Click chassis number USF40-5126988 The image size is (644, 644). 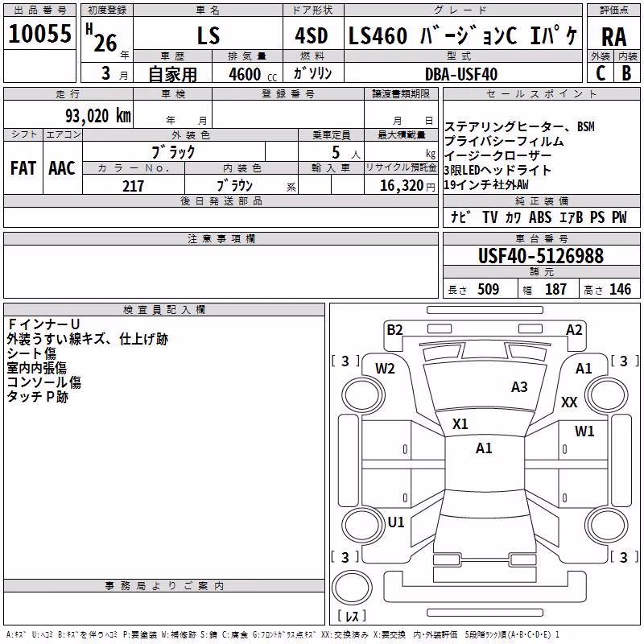tap(541, 255)
